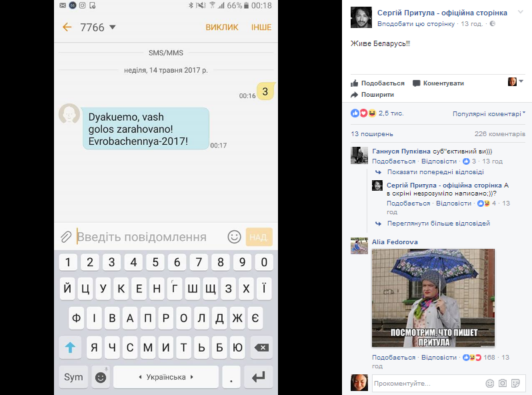This screenshot has width=532, height=395.
Task: Expand the 7766 contact dropdown arrow
Action: [x=113, y=27]
